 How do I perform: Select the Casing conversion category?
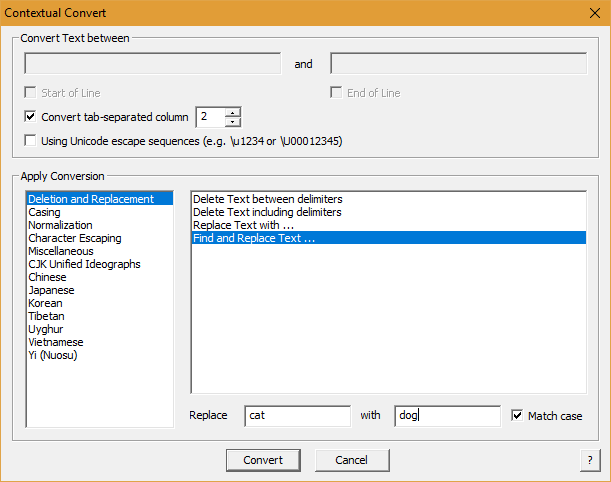click(x=100, y=212)
